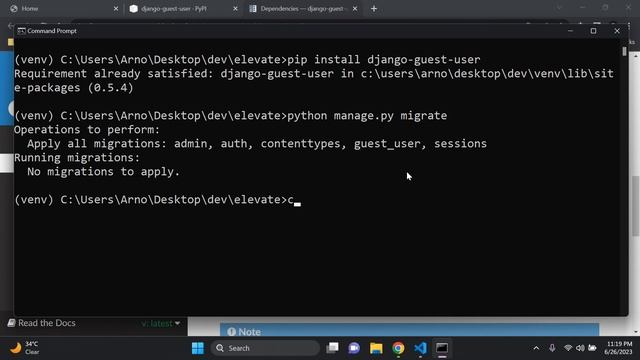Click the microphone tray icon
The image size is (640, 360).
click(552, 348)
